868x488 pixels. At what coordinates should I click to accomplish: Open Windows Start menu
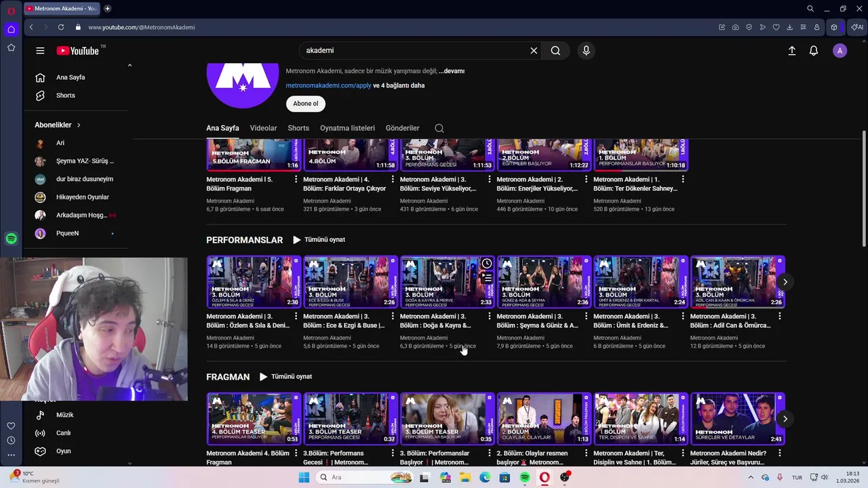click(304, 477)
